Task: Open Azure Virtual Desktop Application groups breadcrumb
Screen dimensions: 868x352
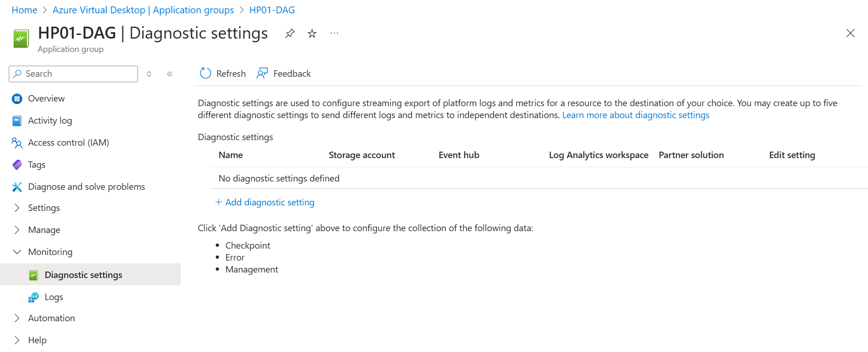Action: click(x=143, y=10)
